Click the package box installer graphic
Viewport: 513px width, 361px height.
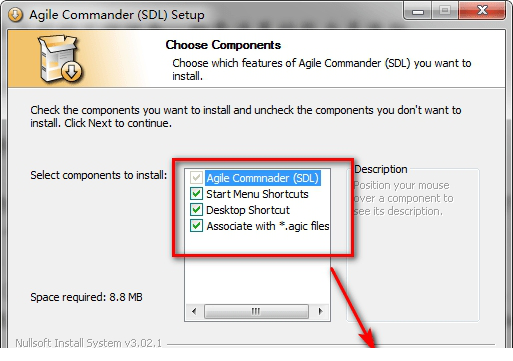(x=59, y=59)
